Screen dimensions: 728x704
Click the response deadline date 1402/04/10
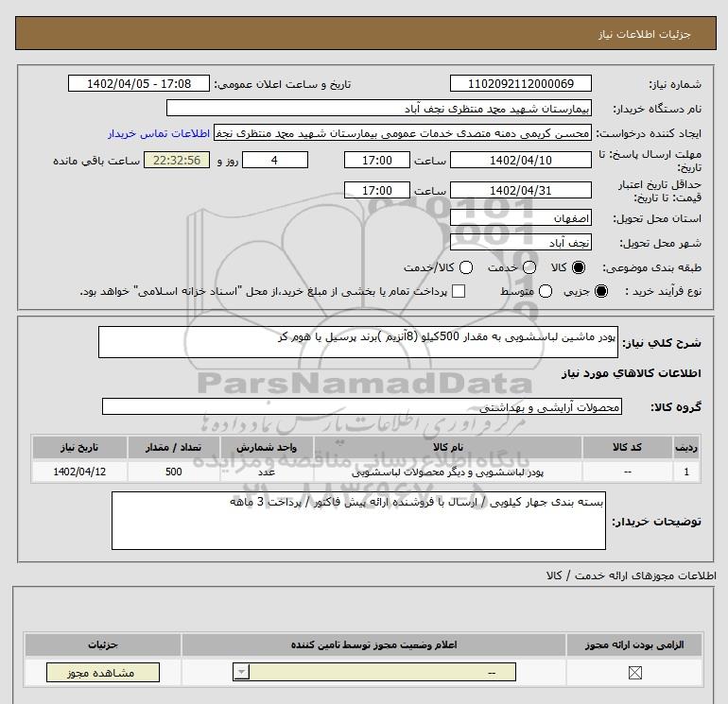tap(520, 160)
